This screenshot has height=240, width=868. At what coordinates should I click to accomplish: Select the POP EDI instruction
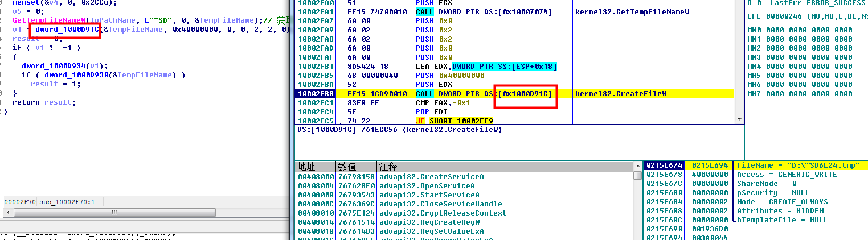[431, 111]
